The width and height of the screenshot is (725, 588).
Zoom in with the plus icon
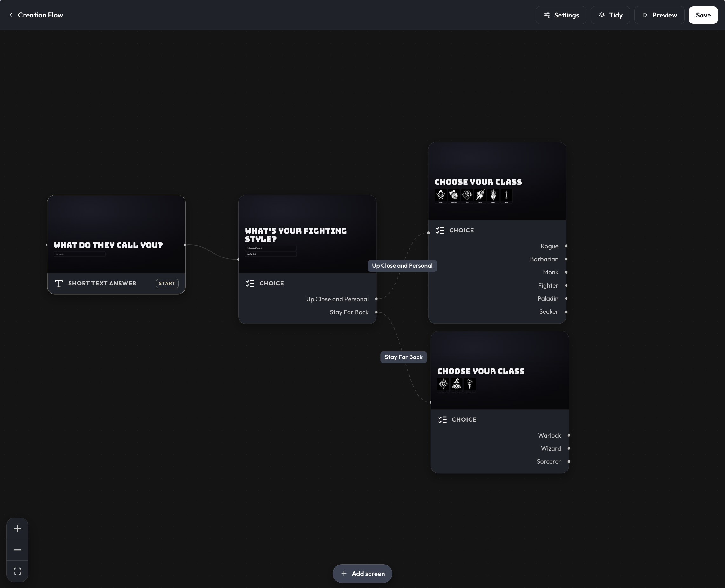point(17,528)
